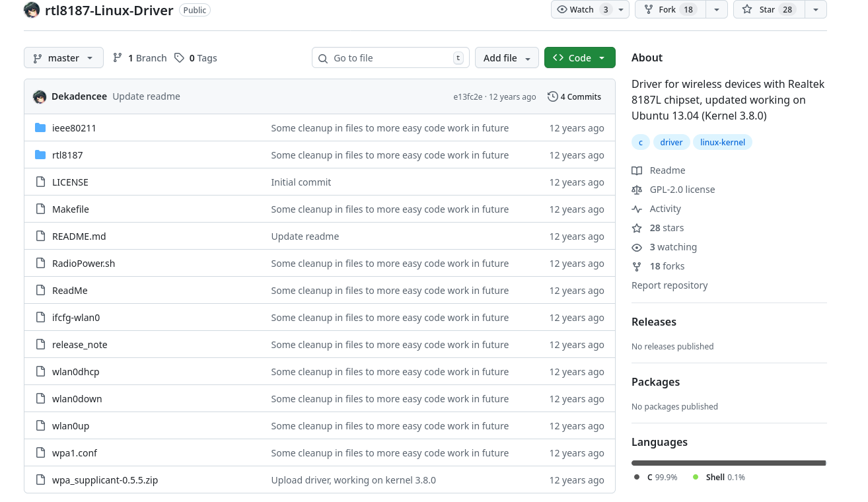Screen dimensions: 868x502
Task: Expand the fork options caret
Action: click(x=717, y=9)
